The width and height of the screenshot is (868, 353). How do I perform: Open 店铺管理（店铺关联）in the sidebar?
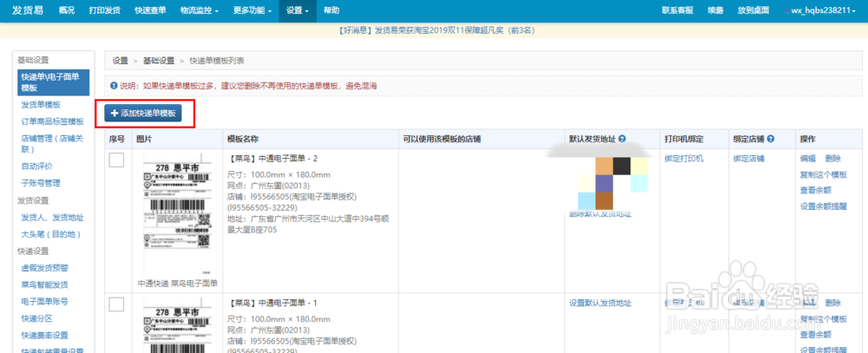[52, 144]
